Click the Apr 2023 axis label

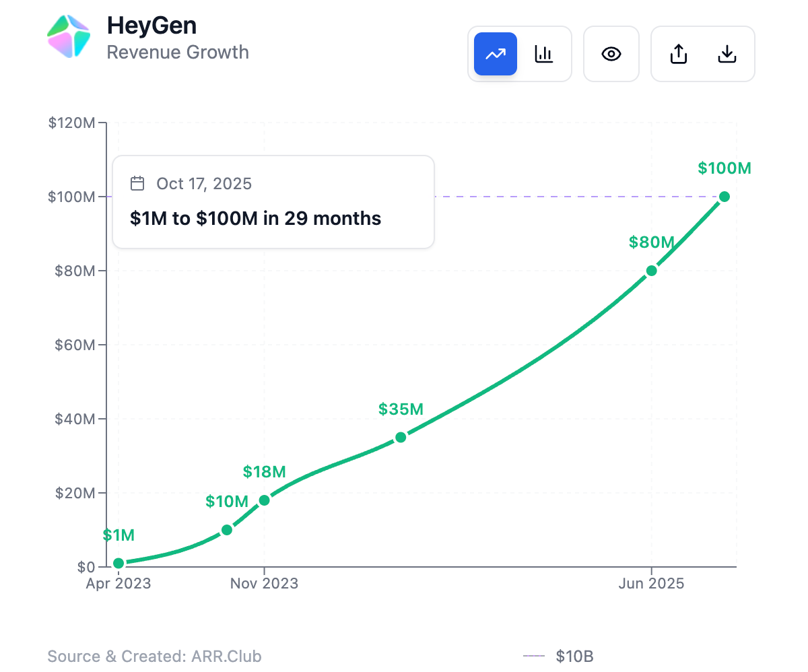click(119, 583)
